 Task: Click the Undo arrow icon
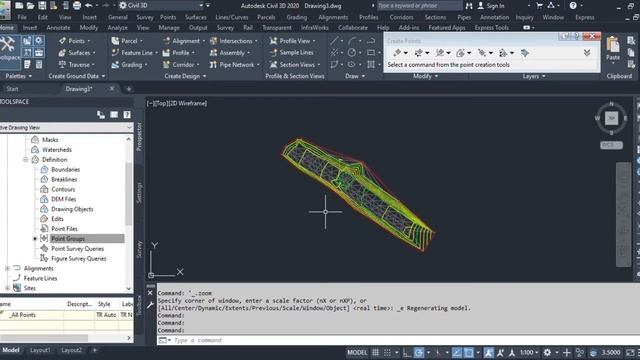point(89,5)
